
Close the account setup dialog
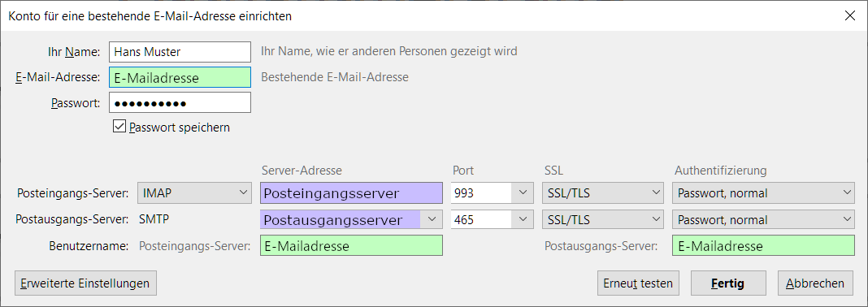850,15
